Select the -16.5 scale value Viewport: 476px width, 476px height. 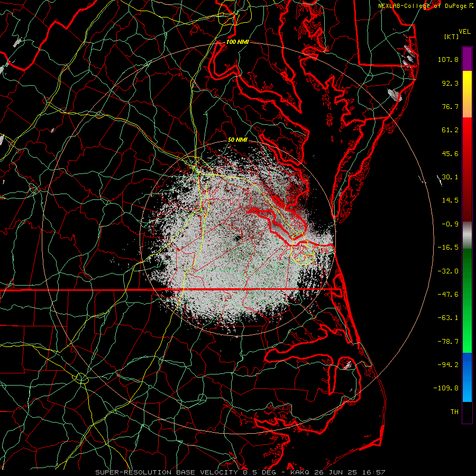[448, 248]
